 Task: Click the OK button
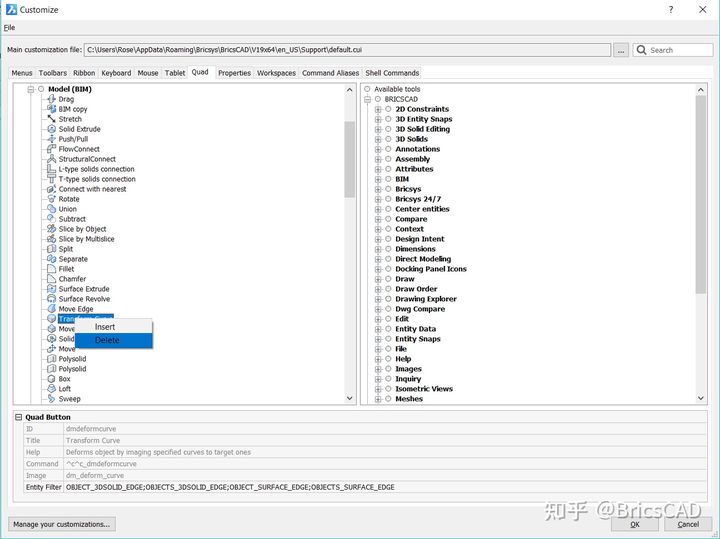click(635, 524)
